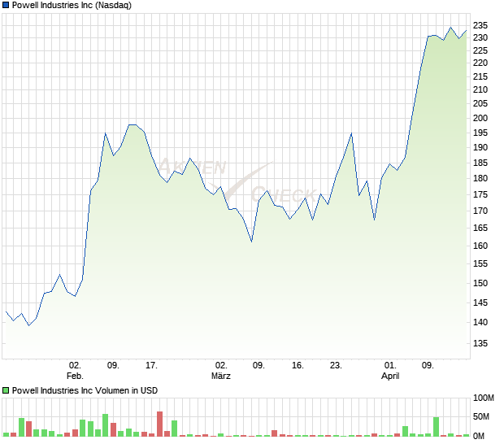Click the 135 price axis label
Viewport: 504px width, 444px height.
480,343
